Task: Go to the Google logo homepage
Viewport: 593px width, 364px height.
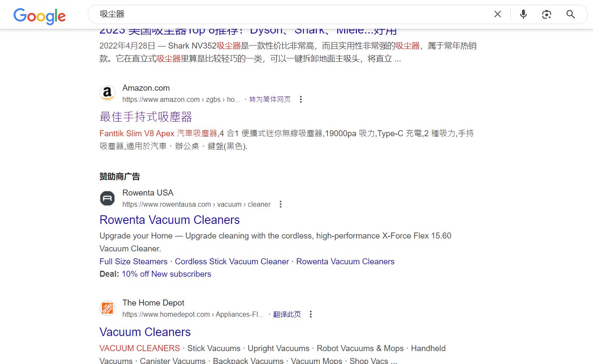Action: click(x=40, y=16)
